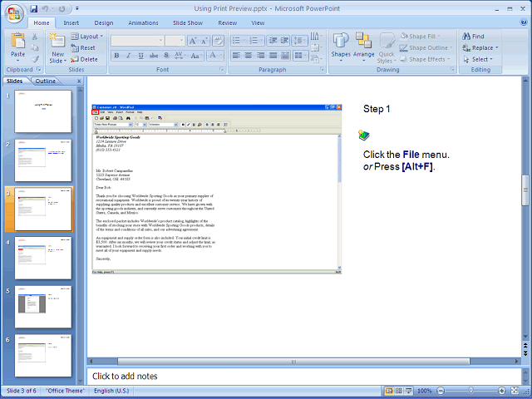Jump to next slide arrows
Image resolution: width=532 pixels, height=399 pixels.
[525, 353]
